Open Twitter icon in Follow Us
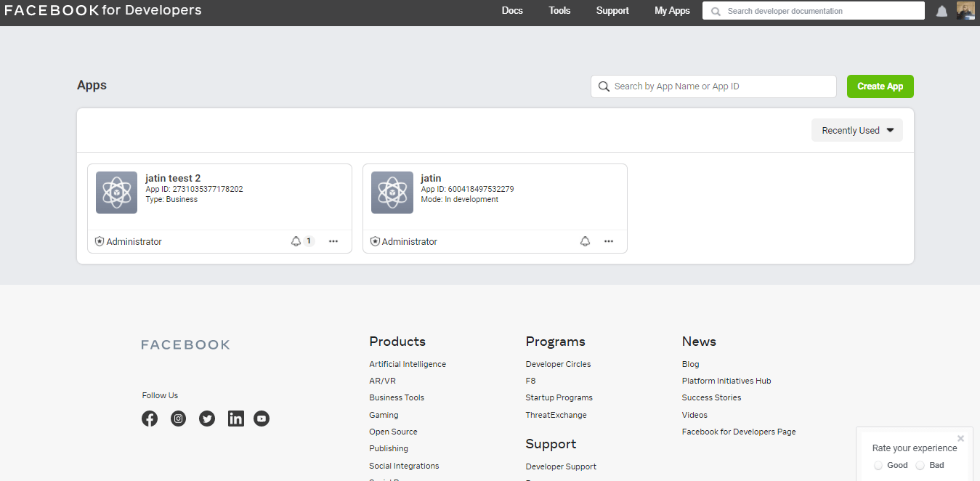 (x=207, y=419)
